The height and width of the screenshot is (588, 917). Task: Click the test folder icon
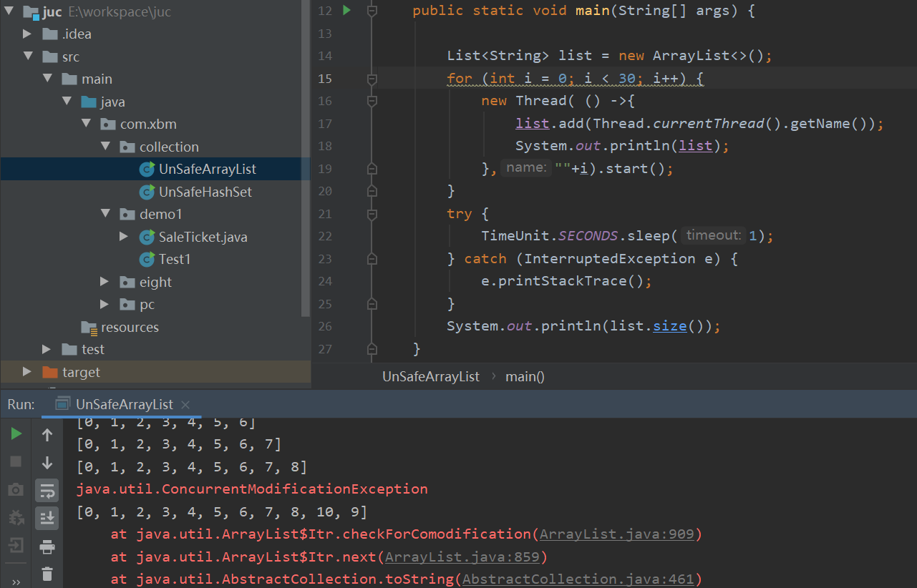(x=69, y=349)
